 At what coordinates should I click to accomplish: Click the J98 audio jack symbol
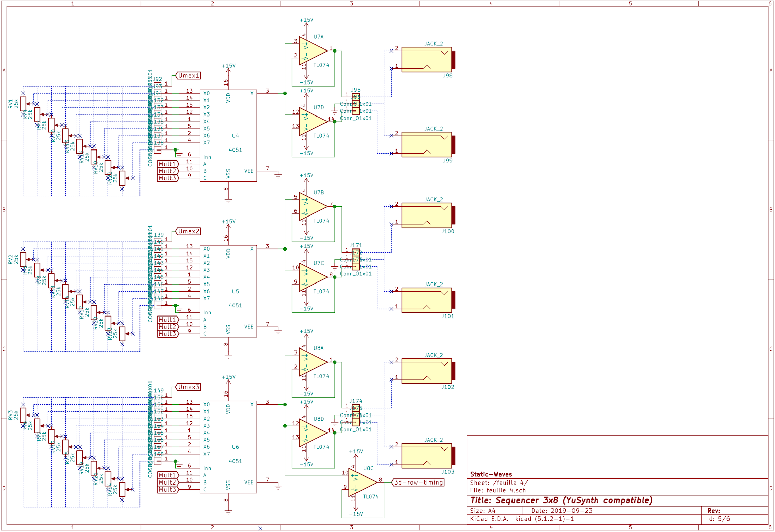[427, 60]
